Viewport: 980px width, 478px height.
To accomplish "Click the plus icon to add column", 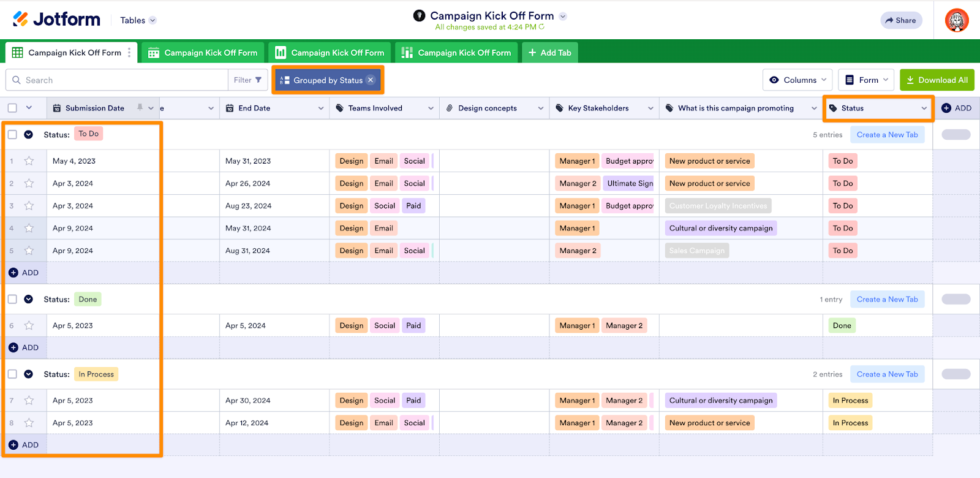I will (x=946, y=108).
